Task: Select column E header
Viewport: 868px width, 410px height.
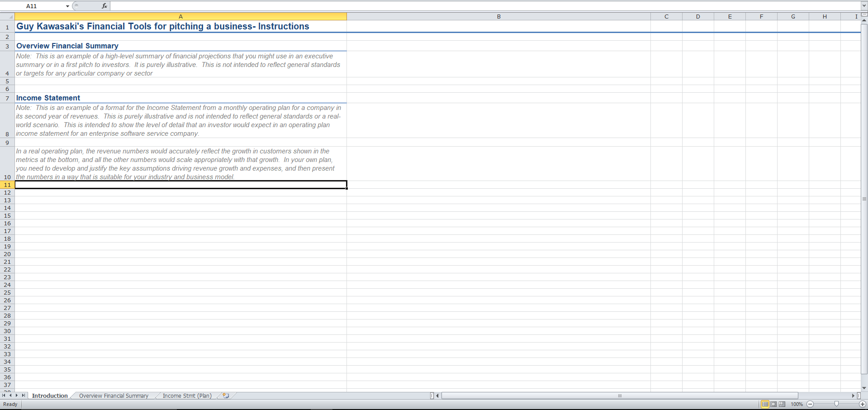Action: 730,17
